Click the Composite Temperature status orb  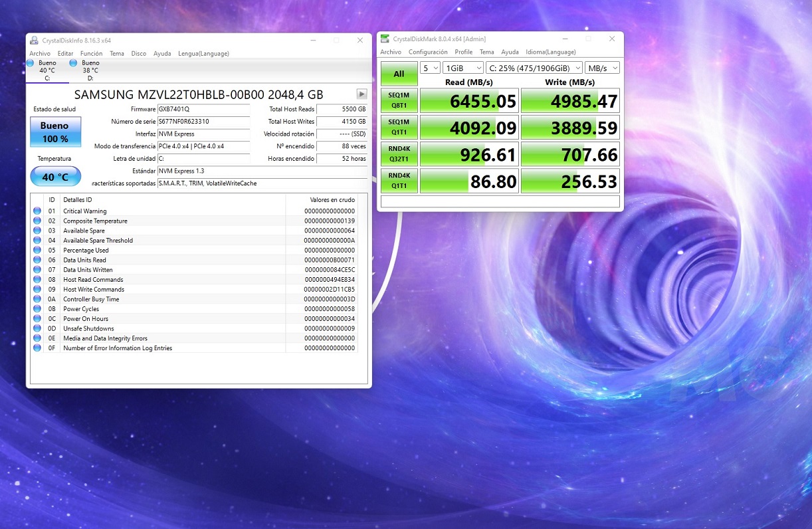[x=37, y=221]
